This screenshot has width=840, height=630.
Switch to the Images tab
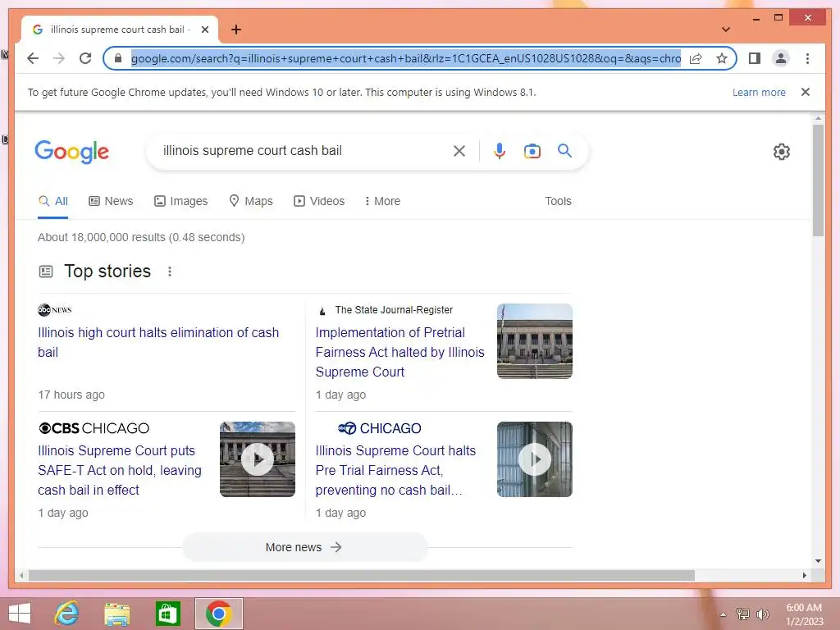[181, 202]
